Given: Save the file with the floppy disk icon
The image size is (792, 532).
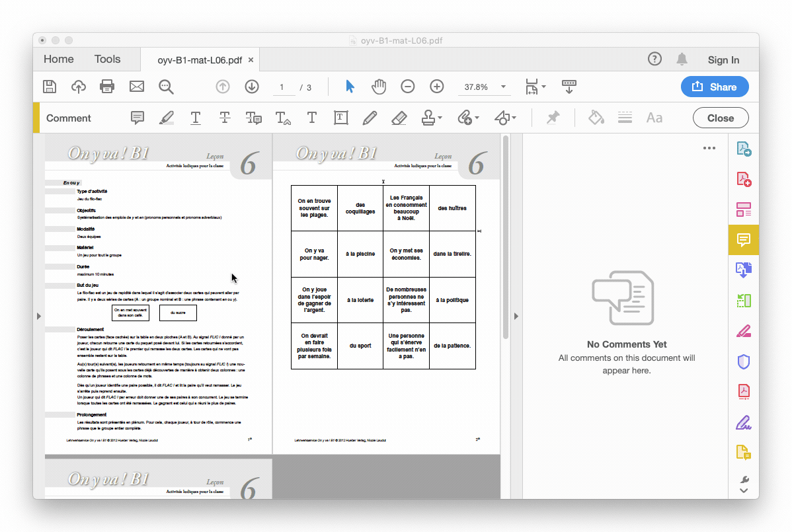Looking at the screenshot, I should (50, 87).
